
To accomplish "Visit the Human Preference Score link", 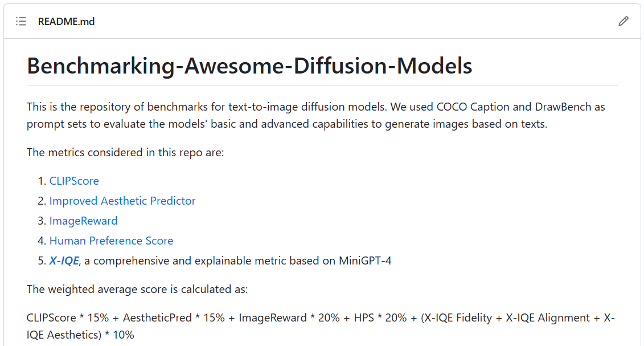I will pyautogui.click(x=111, y=241).
